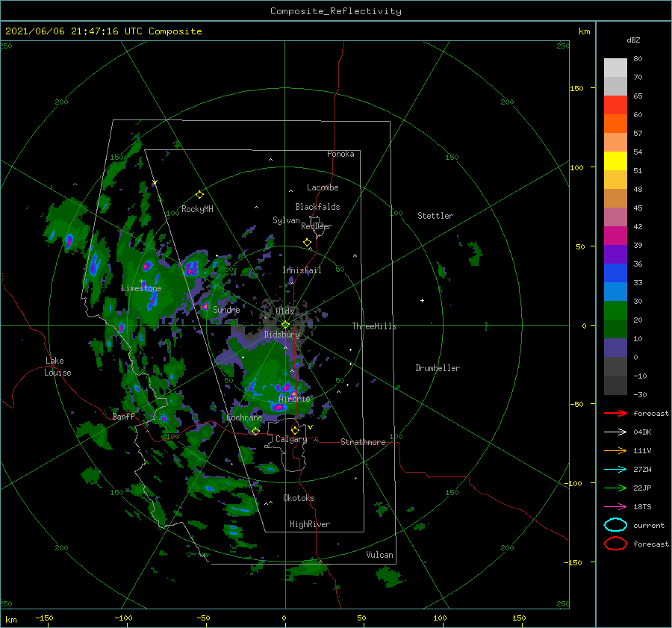672x628 pixels.
Task: Click the cyan 'current' ellipse icon
Action: [x=615, y=525]
